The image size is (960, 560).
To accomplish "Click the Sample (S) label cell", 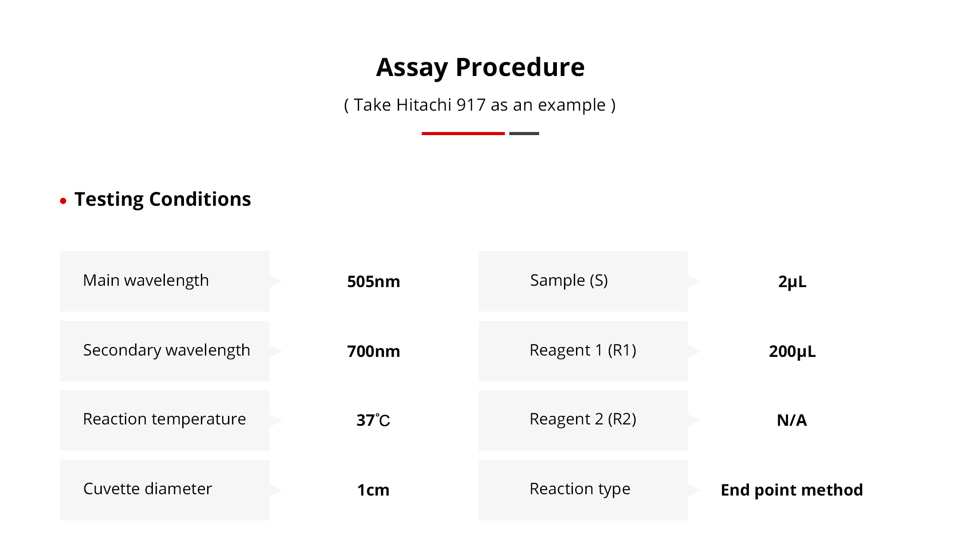I will click(583, 281).
